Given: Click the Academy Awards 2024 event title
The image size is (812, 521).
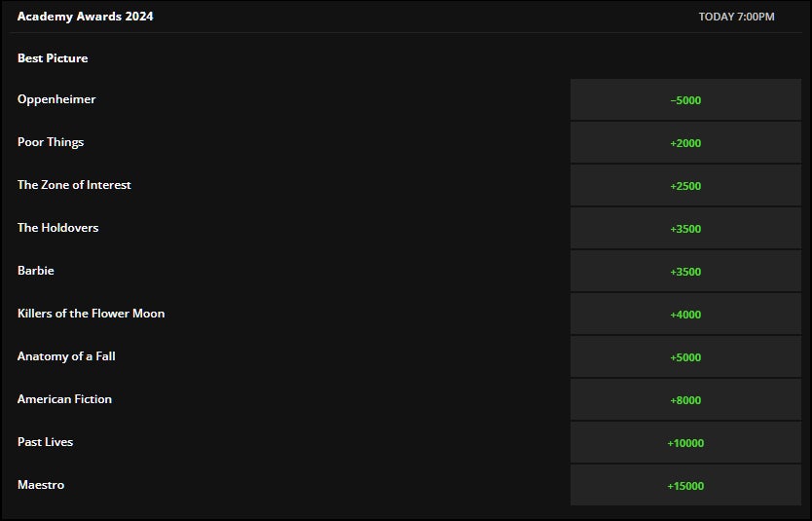Looking at the screenshot, I should [85, 17].
